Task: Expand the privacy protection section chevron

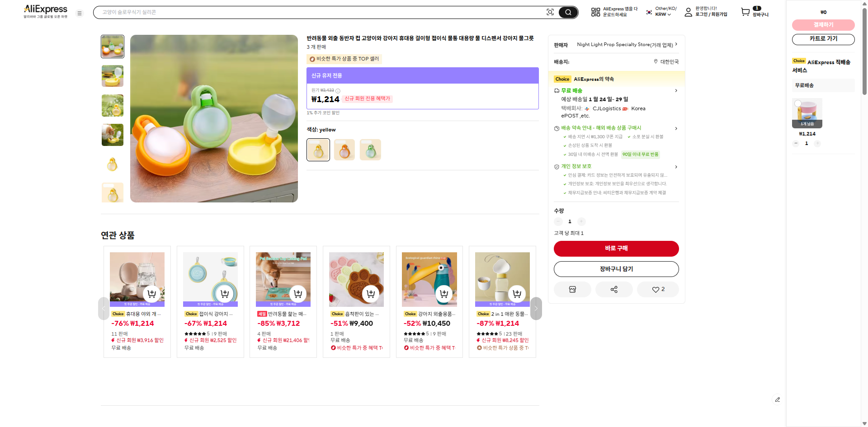Action: (x=676, y=167)
